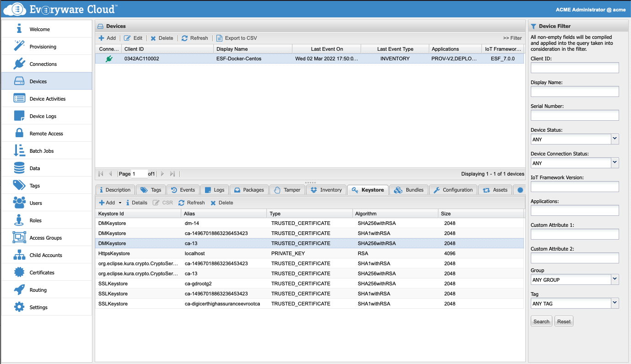The width and height of the screenshot is (631, 364).
Task: Open Certificates seal icon
Action: 19,272
